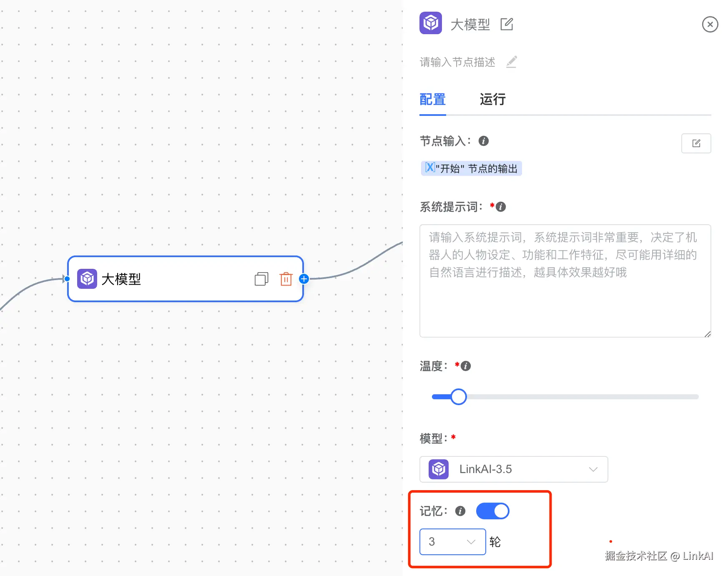
Task: Click the rename pencil beside 大模型 title
Action: click(x=507, y=25)
